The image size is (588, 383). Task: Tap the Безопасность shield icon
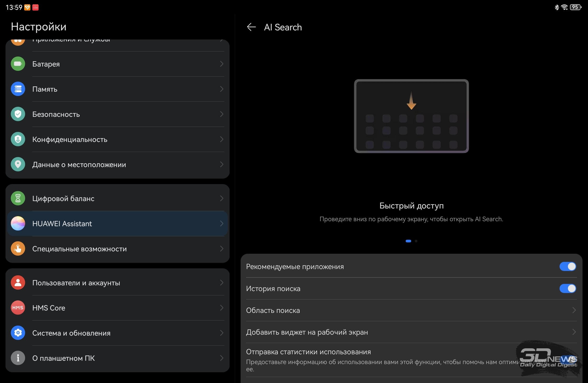coord(18,114)
